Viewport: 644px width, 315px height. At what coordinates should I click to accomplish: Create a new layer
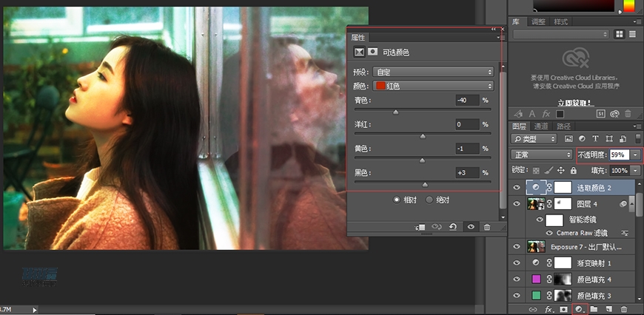pos(609,309)
